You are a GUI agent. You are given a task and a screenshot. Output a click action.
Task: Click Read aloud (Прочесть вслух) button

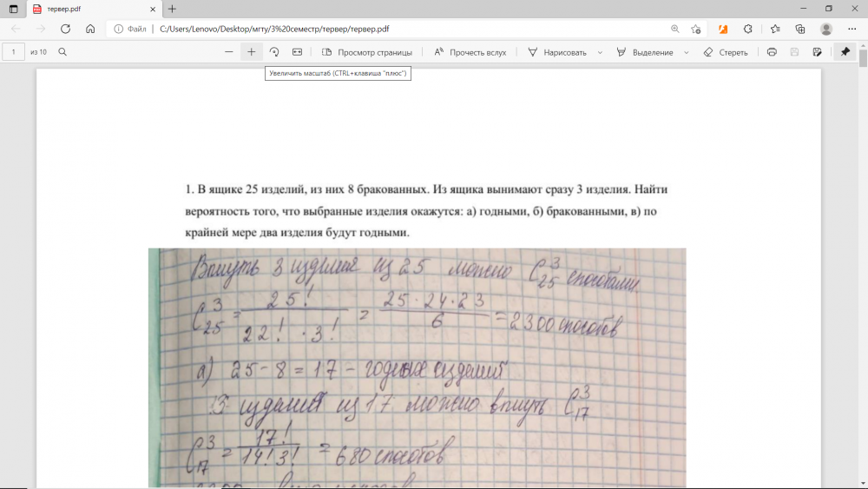(470, 52)
